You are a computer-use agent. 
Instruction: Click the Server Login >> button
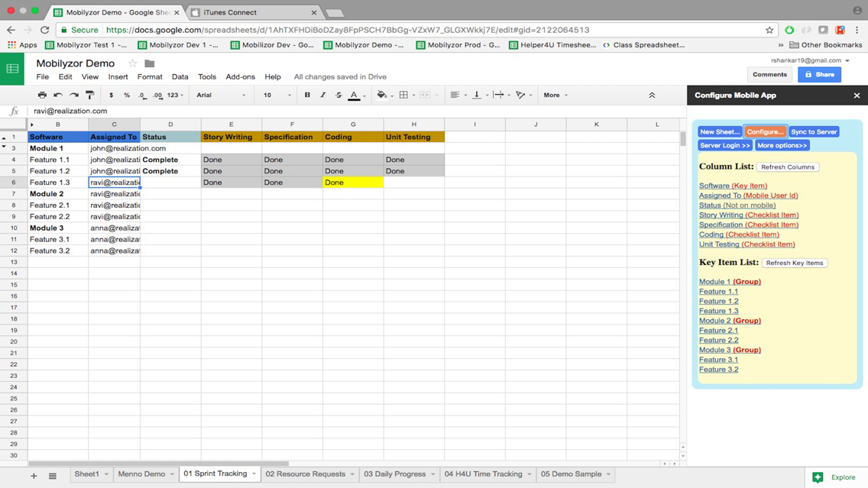tap(724, 146)
